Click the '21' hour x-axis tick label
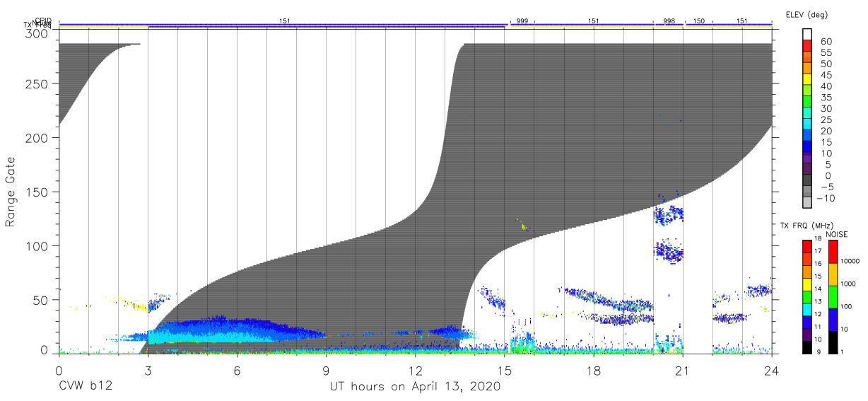Viewport: 868px width, 401px height. click(682, 371)
